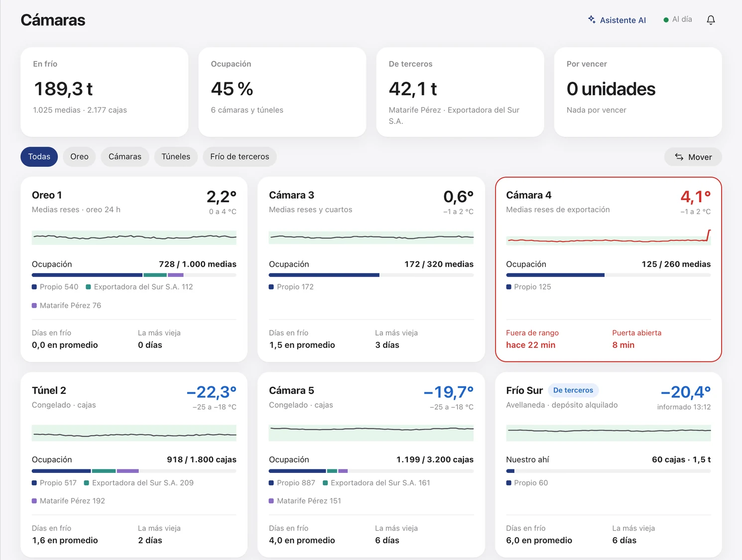This screenshot has width=742, height=560.
Task: Click the '1.199 / 3.200 cajas' value
Action: coord(435,460)
